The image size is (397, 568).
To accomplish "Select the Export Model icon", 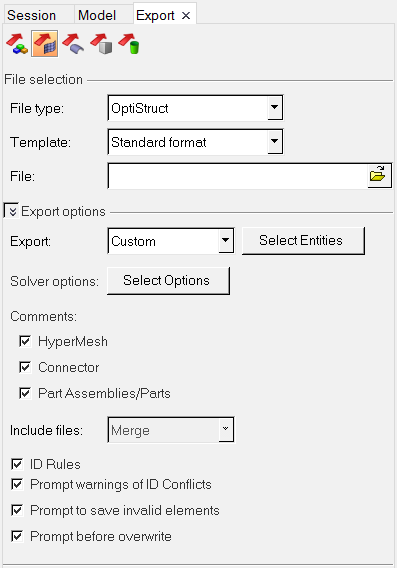I will [17, 44].
